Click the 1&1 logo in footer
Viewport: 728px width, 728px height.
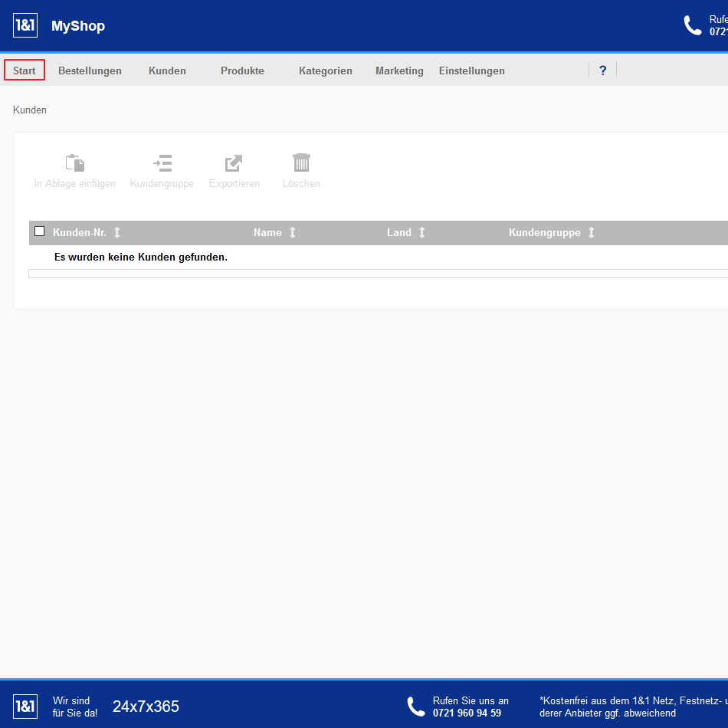[x=25, y=707]
